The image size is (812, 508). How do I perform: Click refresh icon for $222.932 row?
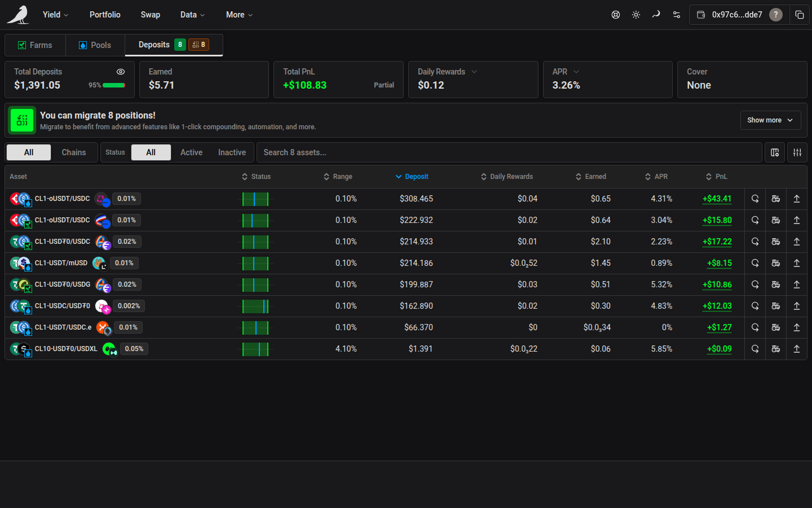point(755,220)
